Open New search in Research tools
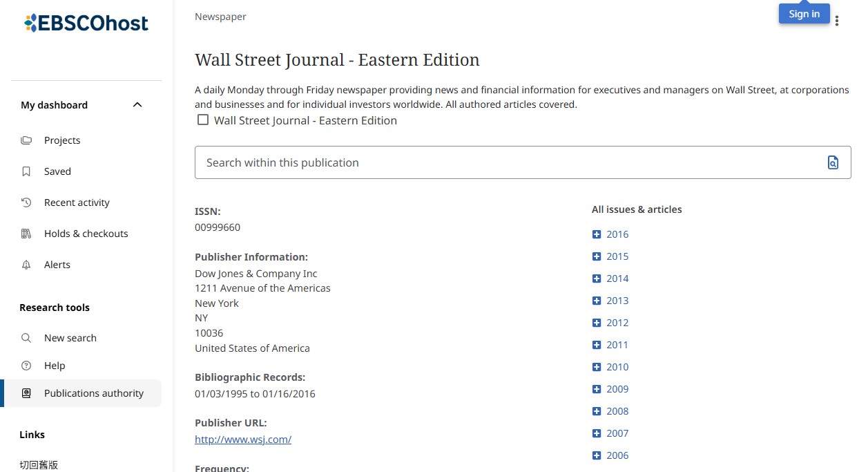Screen dimensions: 868x472 pyautogui.click(x=70, y=338)
